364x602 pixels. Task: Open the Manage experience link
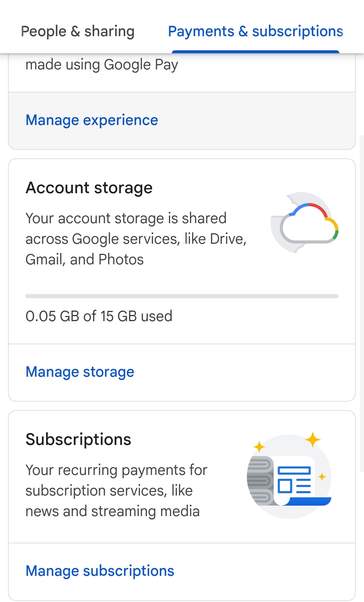pos(92,120)
